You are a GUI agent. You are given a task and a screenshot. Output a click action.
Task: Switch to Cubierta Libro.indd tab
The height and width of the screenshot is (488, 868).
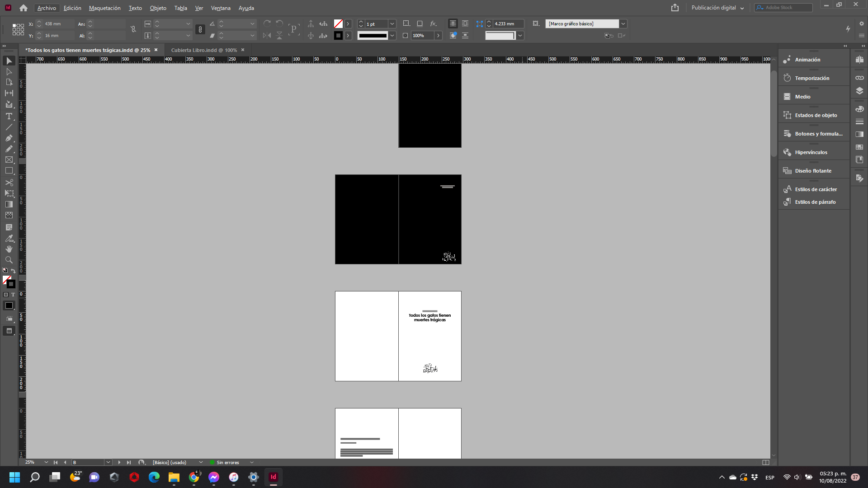point(204,50)
